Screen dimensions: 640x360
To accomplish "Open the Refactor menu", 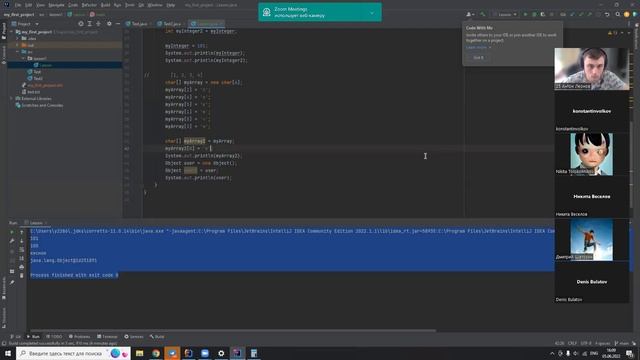I will [x=89, y=5].
